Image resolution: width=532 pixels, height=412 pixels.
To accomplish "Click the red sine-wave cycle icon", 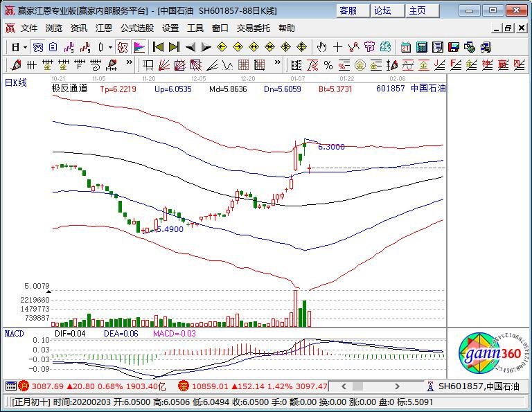I will (408, 65).
